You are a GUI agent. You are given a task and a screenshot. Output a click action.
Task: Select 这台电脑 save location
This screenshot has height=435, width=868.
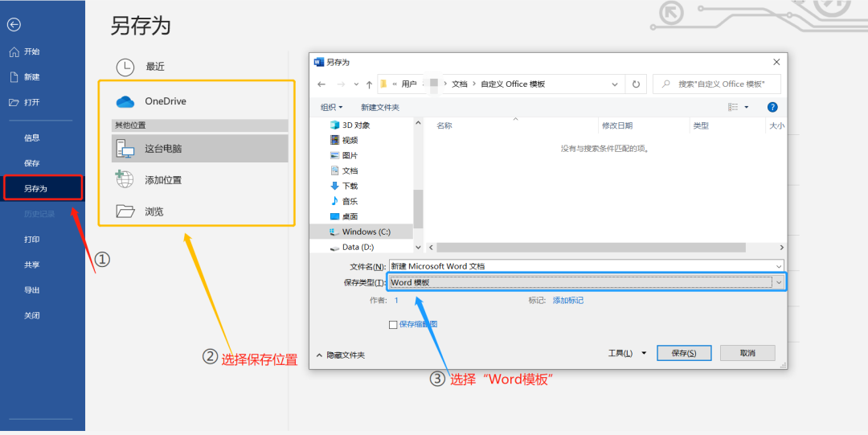(200, 149)
